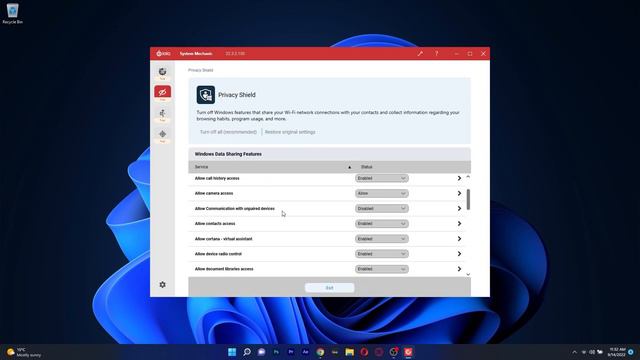Sort by the Status column header
This screenshot has width=640, height=360.
click(367, 167)
